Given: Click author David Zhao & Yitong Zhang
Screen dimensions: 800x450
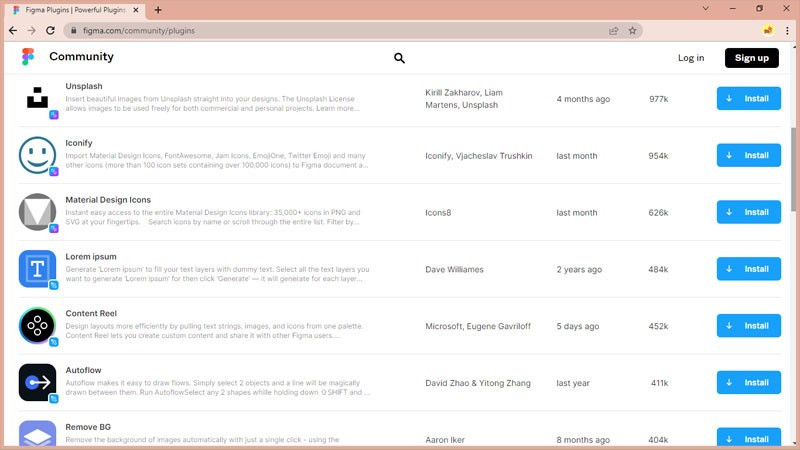Looking at the screenshot, I should [x=478, y=383].
